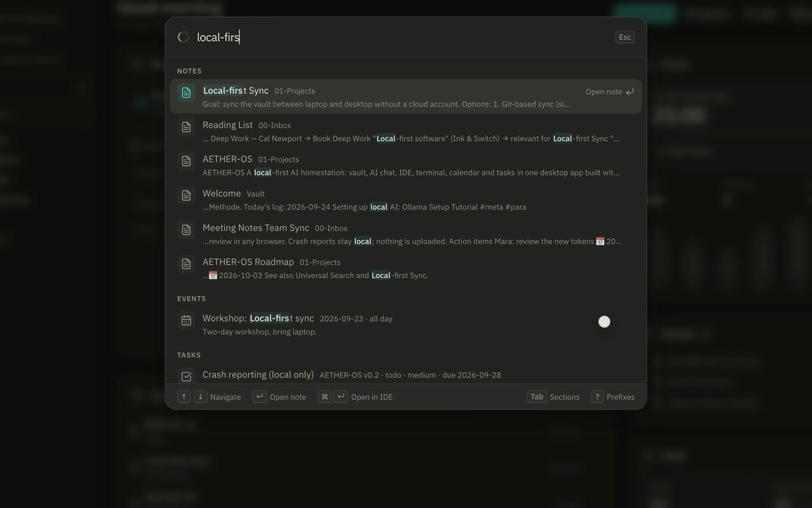Click the up arrow key hint in footer

click(x=184, y=397)
